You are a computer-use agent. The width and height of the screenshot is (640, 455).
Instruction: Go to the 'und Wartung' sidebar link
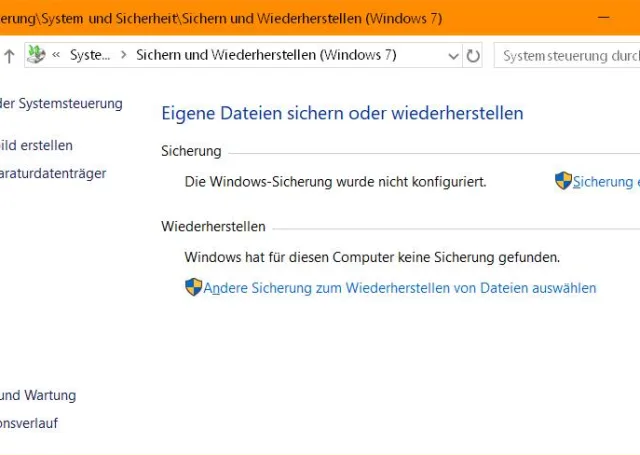tap(38, 395)
